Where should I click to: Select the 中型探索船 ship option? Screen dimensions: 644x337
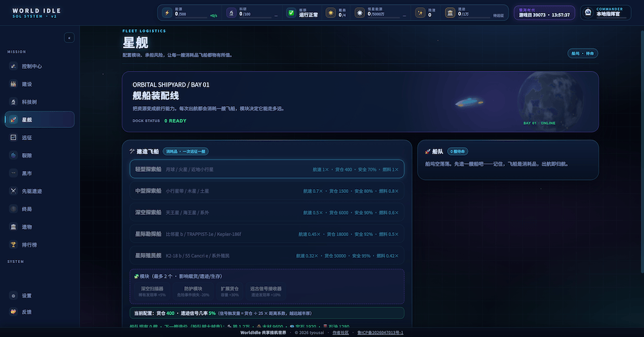267,190
